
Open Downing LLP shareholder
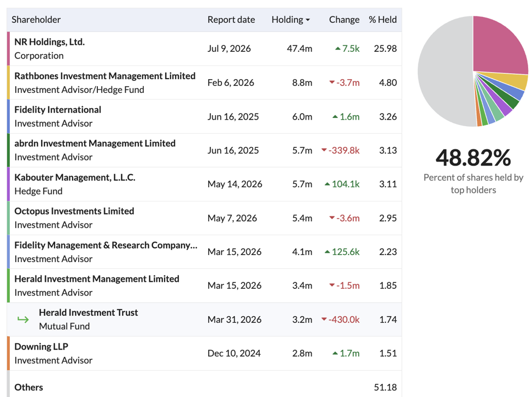tap(42, 347)
